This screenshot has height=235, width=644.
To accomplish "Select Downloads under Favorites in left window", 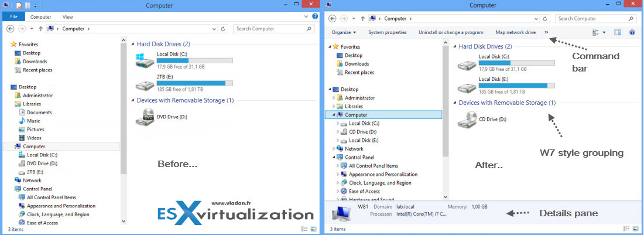I will (31, 62).
